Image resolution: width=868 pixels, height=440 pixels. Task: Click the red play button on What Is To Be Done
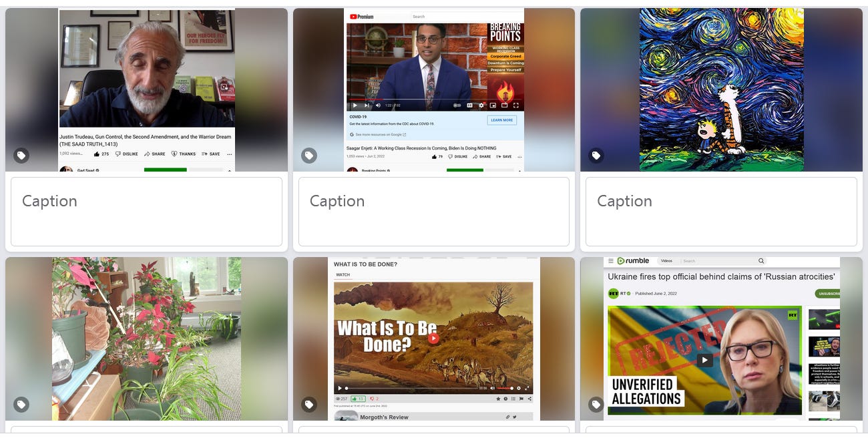(433, 338)
